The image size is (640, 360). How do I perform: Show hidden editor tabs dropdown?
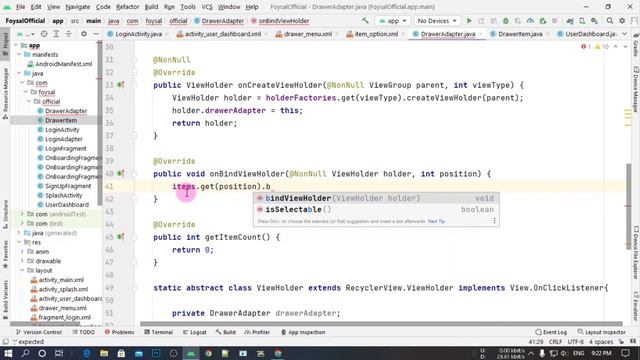[624, 34]
